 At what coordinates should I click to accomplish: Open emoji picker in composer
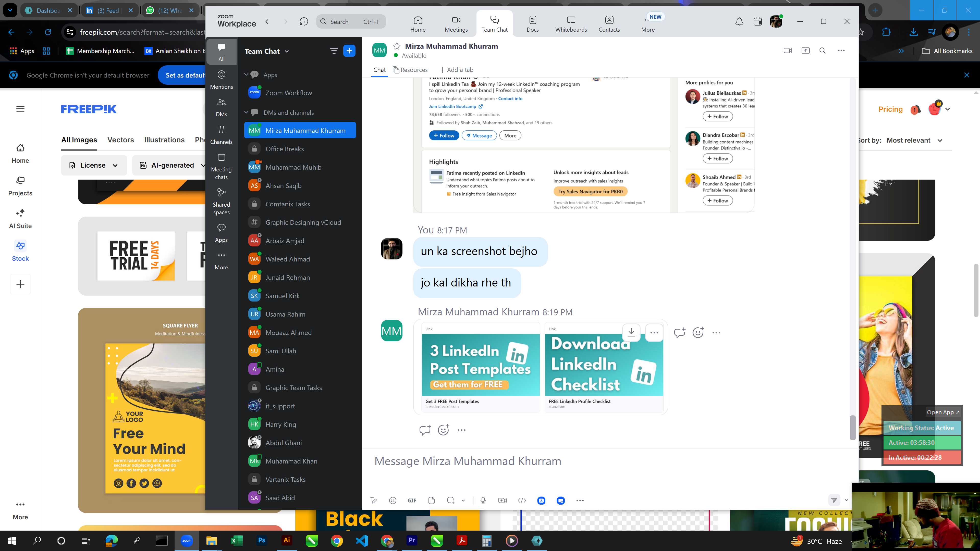click(393, 500)
